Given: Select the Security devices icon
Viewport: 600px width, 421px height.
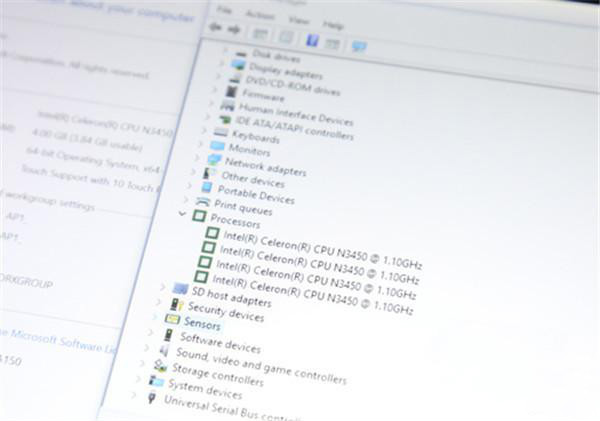Looking at the screenshot, I should [176, 304].
